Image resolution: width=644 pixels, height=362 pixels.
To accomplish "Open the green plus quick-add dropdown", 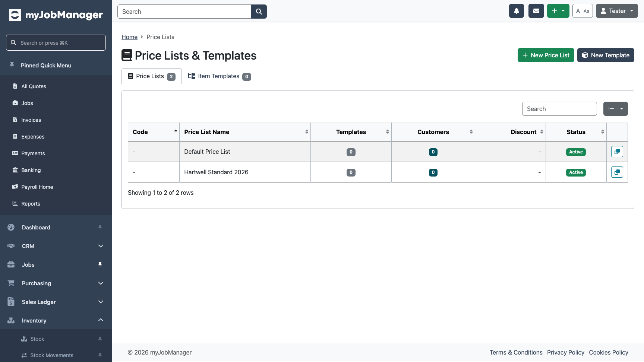I will (x=558, y=11).
